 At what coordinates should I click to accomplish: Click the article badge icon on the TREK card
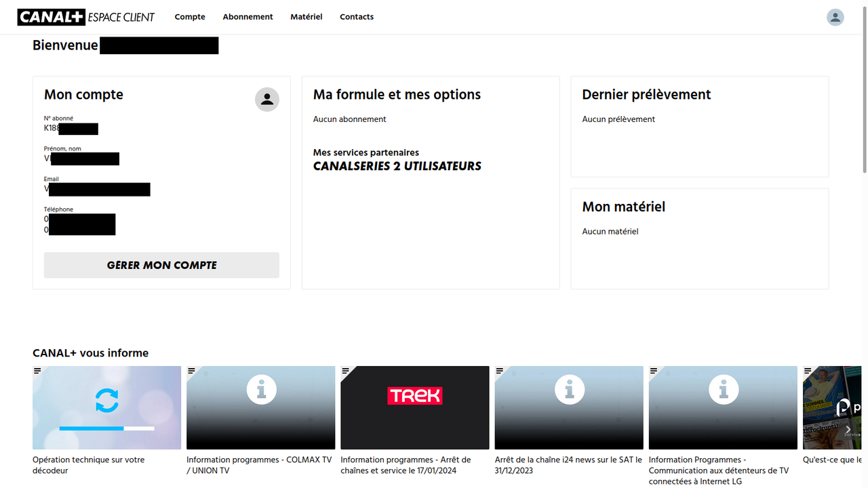coord(346,371)
